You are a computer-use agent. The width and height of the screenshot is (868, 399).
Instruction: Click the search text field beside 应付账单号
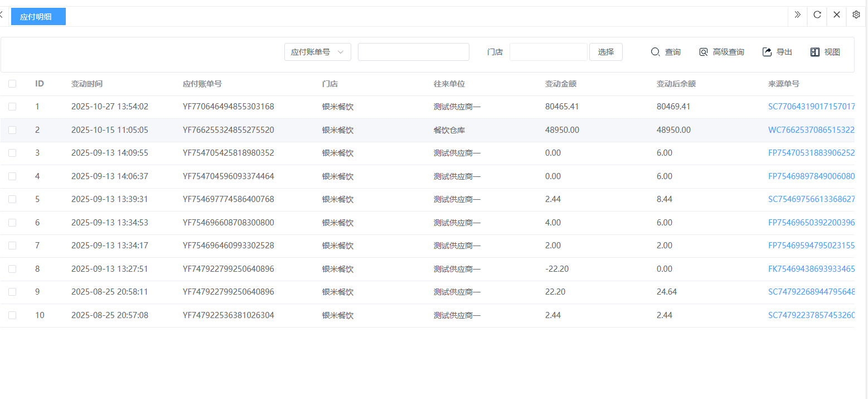413,52
